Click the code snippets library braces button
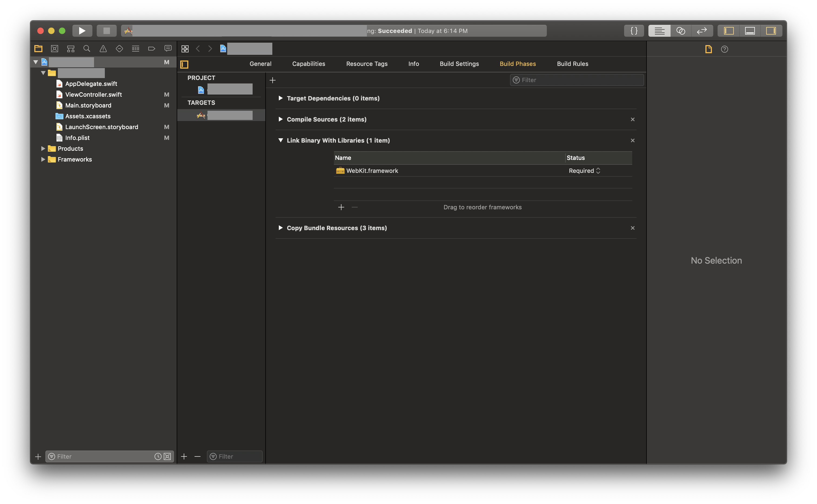This screenshot has height=504, width=817. tap(634, 31)
